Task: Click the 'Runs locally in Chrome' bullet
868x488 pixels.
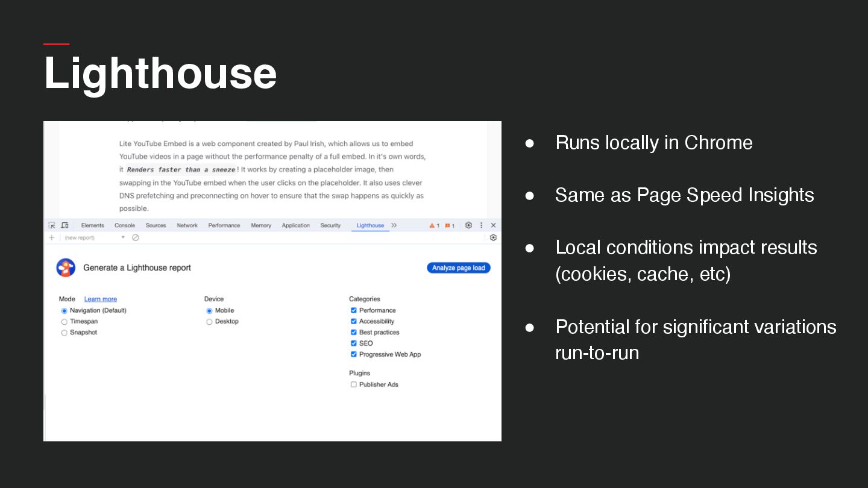Action: (x=654, y=142)
